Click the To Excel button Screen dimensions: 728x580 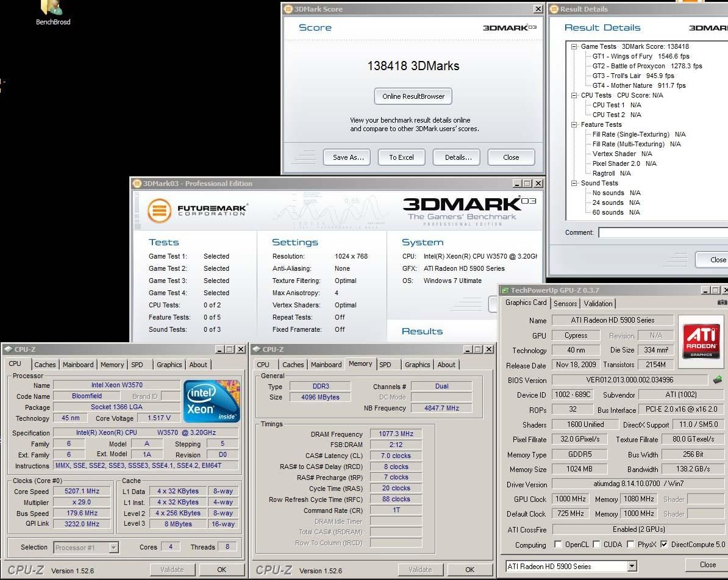tap(401, 157)
